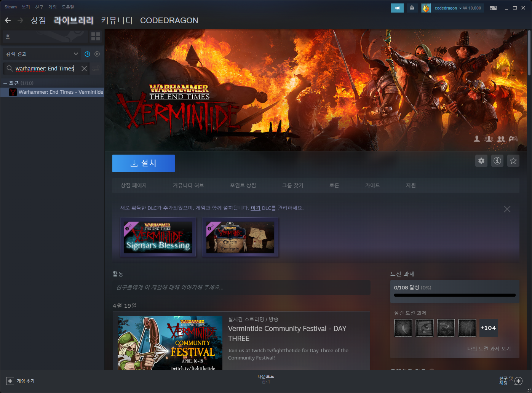Open the Quests & Contracts DLC thumbnail
Viewport: 532px width, 393px height.
click(240, 237)
